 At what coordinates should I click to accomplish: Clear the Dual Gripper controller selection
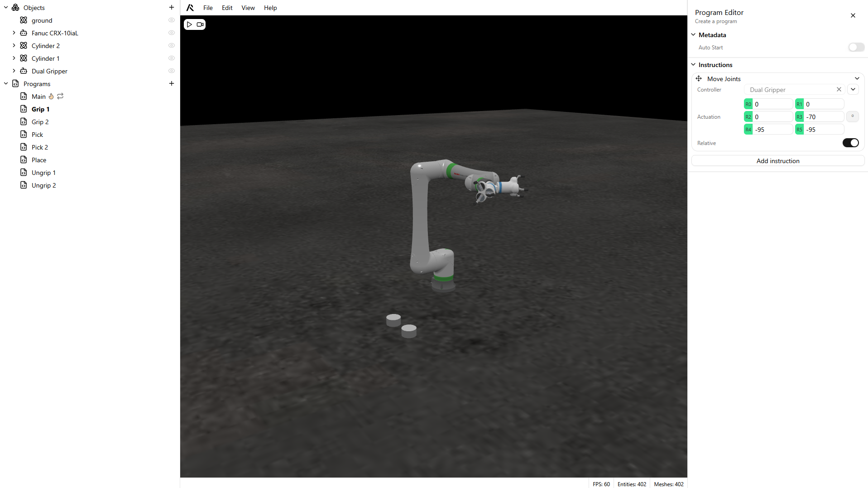(839, 90)
